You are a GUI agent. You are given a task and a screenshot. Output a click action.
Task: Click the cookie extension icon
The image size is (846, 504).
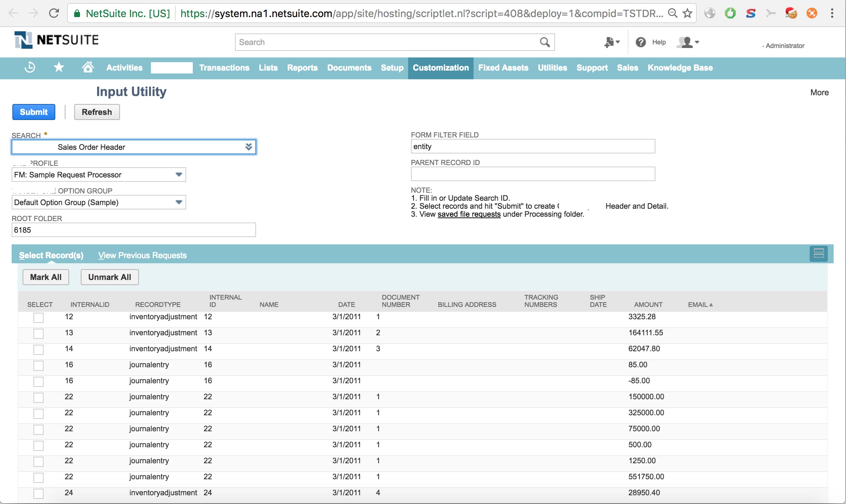coord(791,13)
